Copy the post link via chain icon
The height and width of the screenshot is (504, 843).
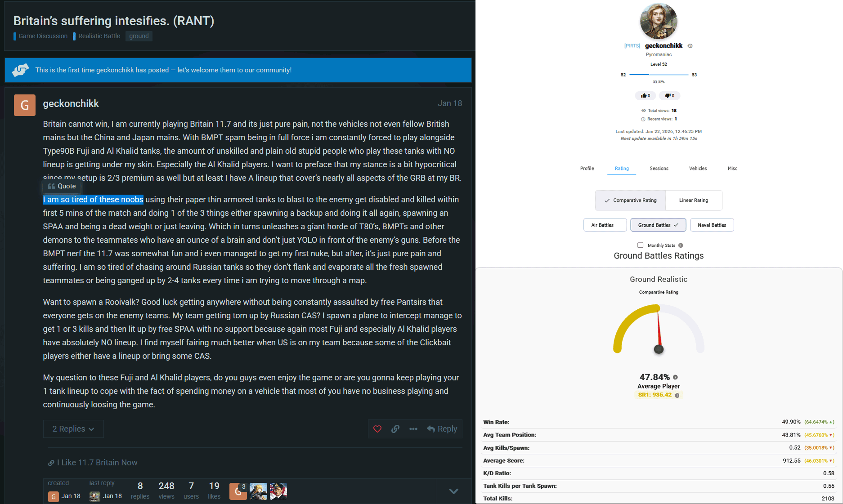pyautogui.click(x=395, y=429)
